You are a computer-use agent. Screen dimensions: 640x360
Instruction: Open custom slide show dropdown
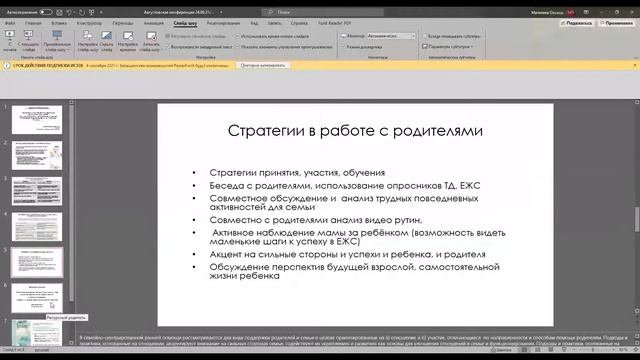pyautogui.click(x=57, y=41)
